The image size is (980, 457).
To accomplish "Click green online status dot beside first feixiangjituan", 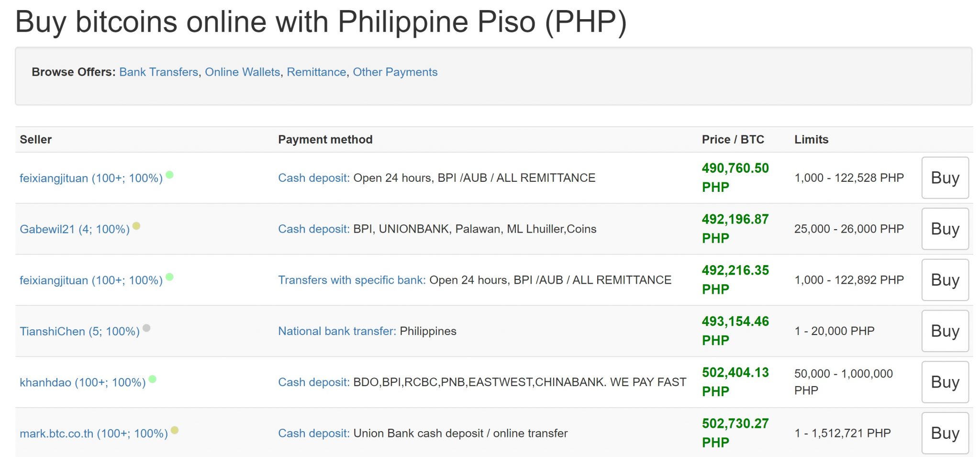I will tap(169, 175).
